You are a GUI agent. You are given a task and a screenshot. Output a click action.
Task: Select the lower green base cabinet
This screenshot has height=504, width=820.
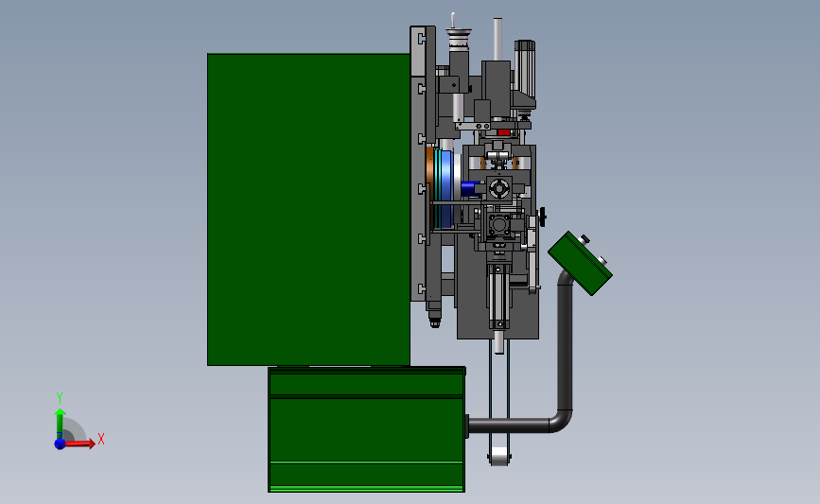[x=367, y=429]
